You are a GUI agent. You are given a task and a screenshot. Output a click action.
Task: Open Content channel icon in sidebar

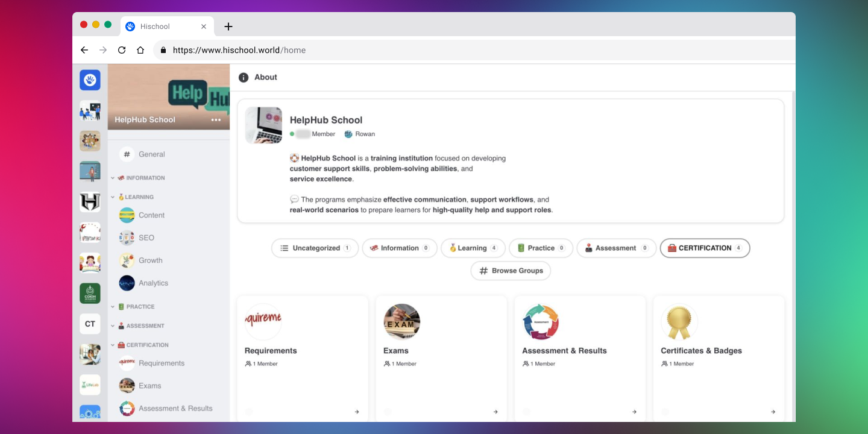pos(127,215)
